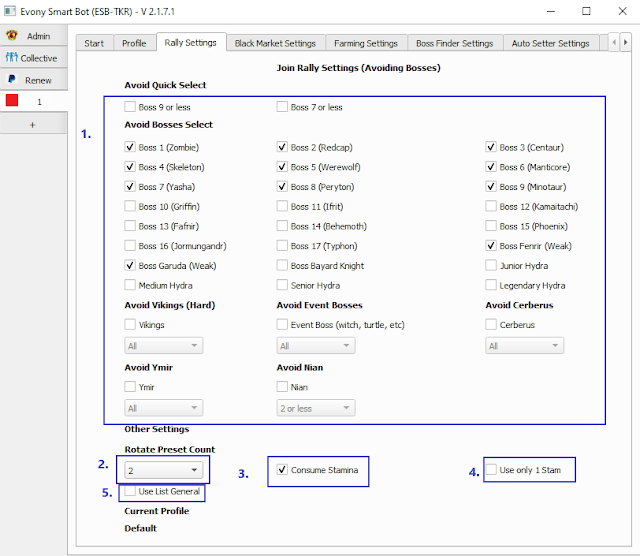Check Event Boss (witch, turtle, etc)
Screen dimensions: 640x556
coord(282,325)
